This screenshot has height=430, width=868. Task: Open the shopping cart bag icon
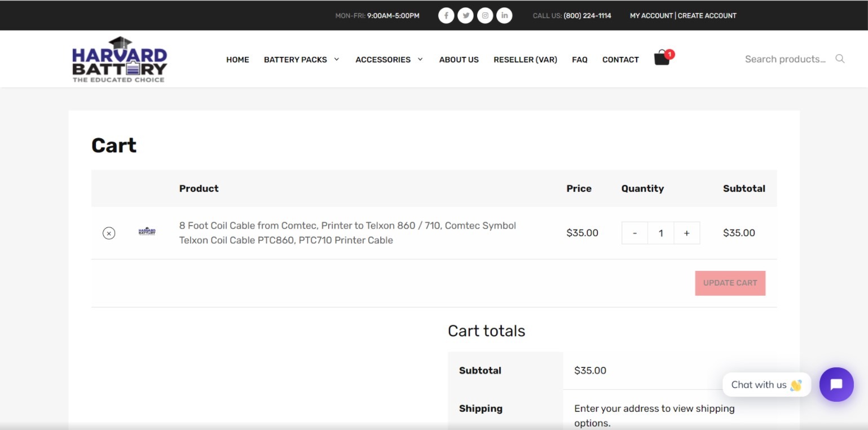click(662, 58)
